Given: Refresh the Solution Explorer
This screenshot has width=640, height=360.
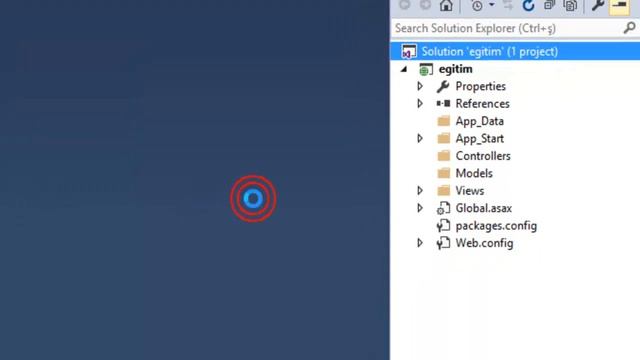Looking at the screenshot, I should tap(528, 5).
